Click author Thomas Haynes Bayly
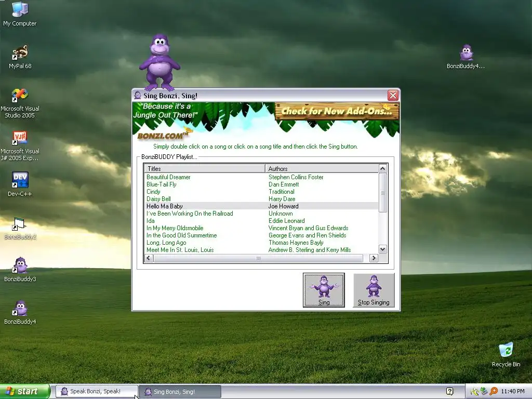This screenshot has width=532, height=399. pyautogui.click(x=296, y=243)
